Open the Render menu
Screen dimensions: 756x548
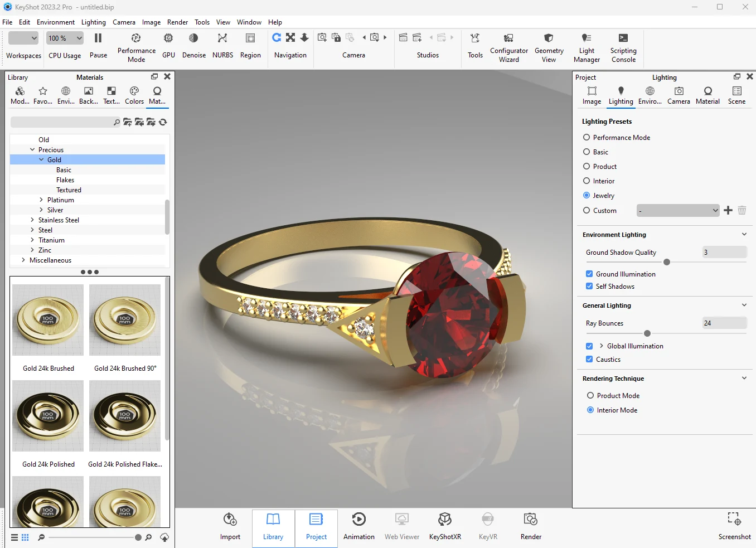pos(177,22)
